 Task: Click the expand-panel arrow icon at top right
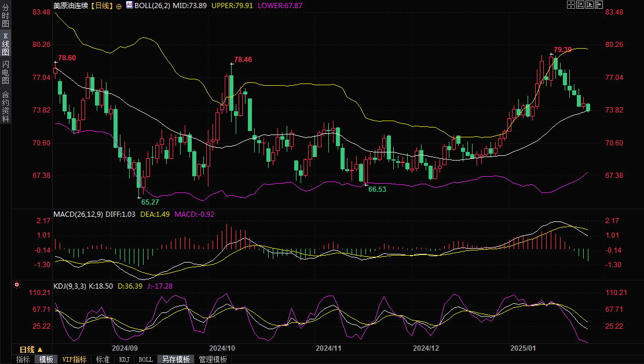598,5
